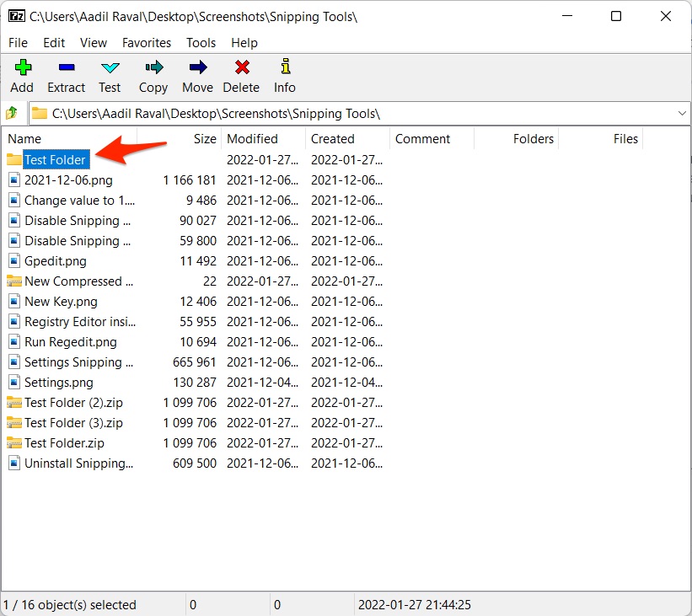Click the green Add toolbar icon
The height and width of the screenshot is (616, 692).
tap(22, 68)
